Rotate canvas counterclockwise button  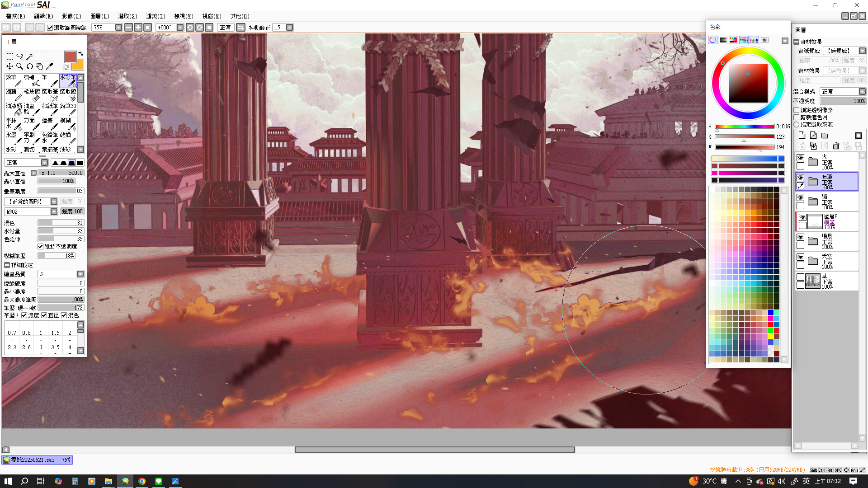click(190, 28)
